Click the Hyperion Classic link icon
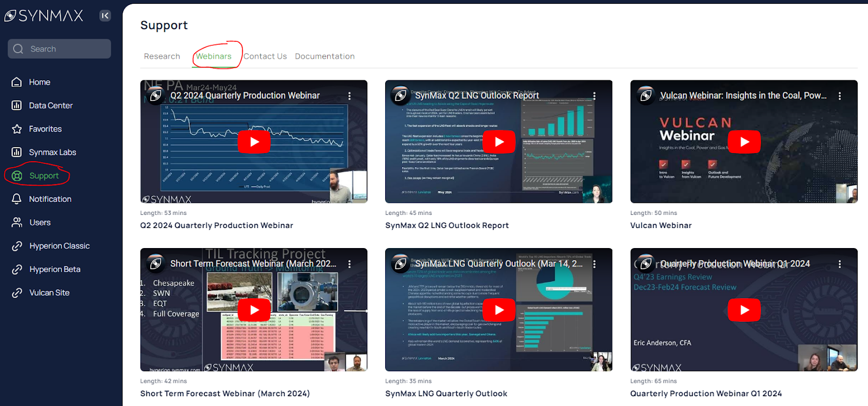This screenshot has width=868, height=406. pyautogui.click(x=17, y=246)
